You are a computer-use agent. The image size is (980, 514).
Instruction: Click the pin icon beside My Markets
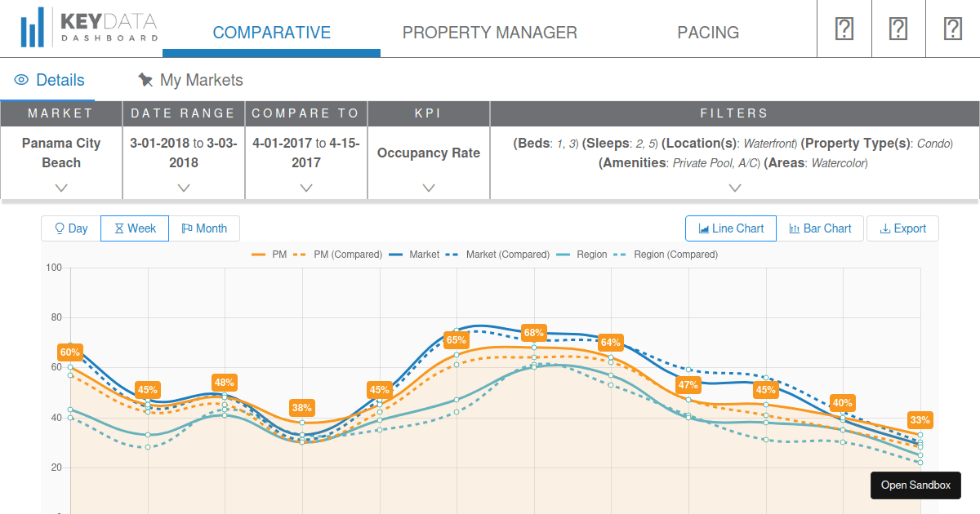tap(145, 80)
